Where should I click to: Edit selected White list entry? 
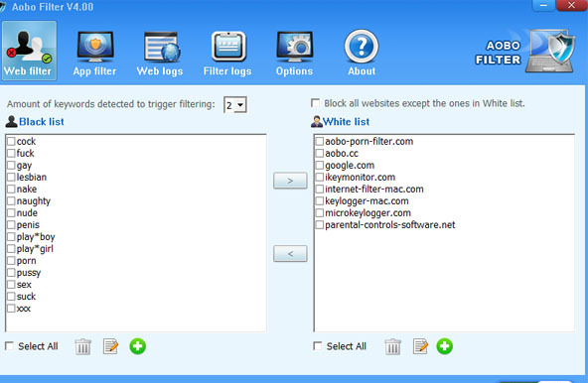[x=420, y=346]
